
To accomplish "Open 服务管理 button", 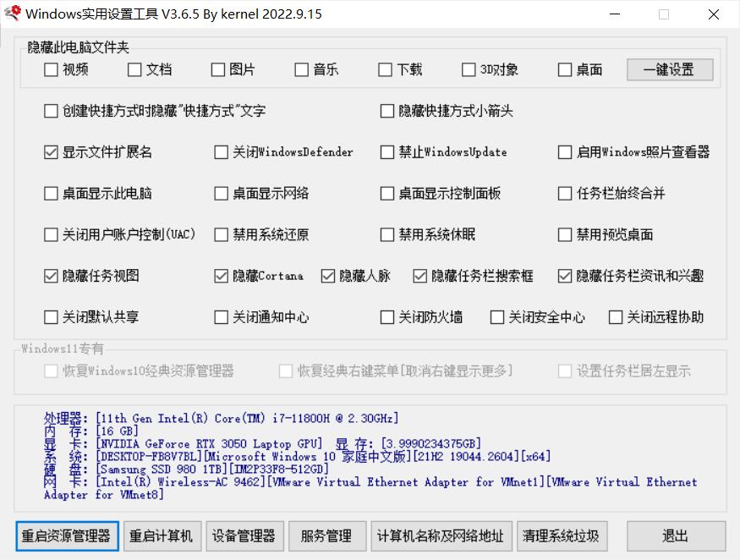I will point(326,536).
